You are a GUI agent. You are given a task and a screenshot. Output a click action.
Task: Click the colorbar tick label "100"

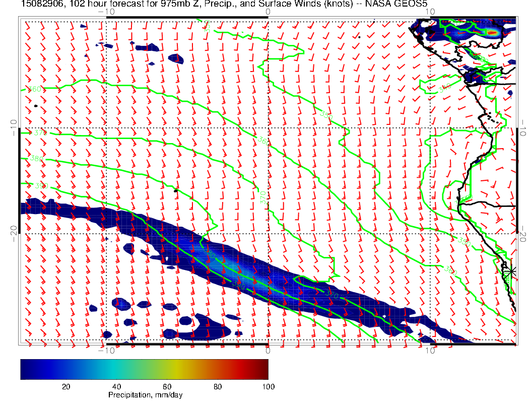(x=268, y=386)
